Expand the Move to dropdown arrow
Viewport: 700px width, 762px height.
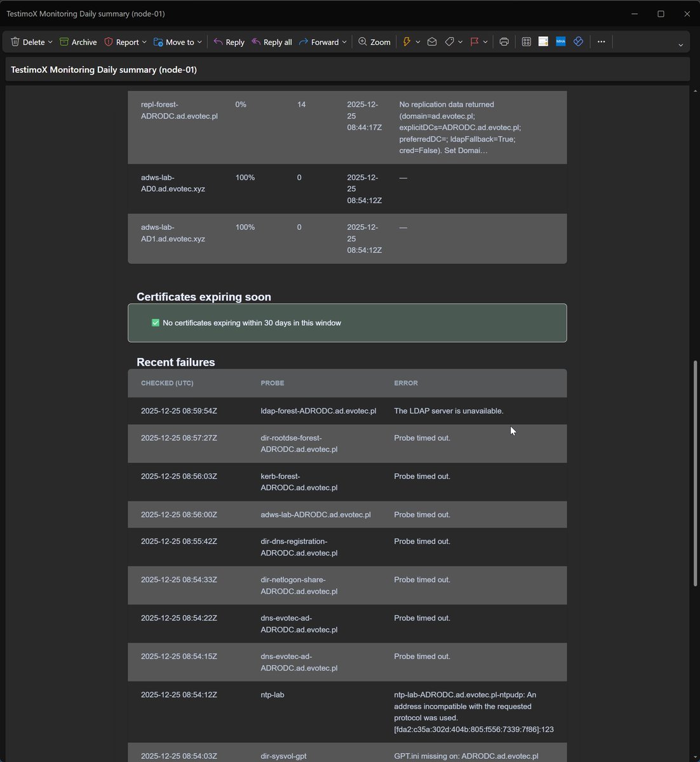coord(199,42)
